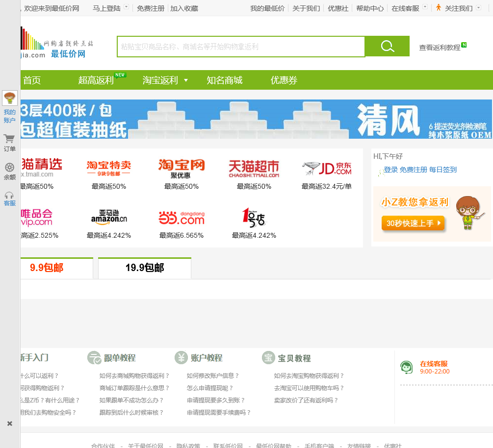Viewport: 493px width, 448px height.
Task: Select the 19.9包邮 tab
Action: point(145,268)
